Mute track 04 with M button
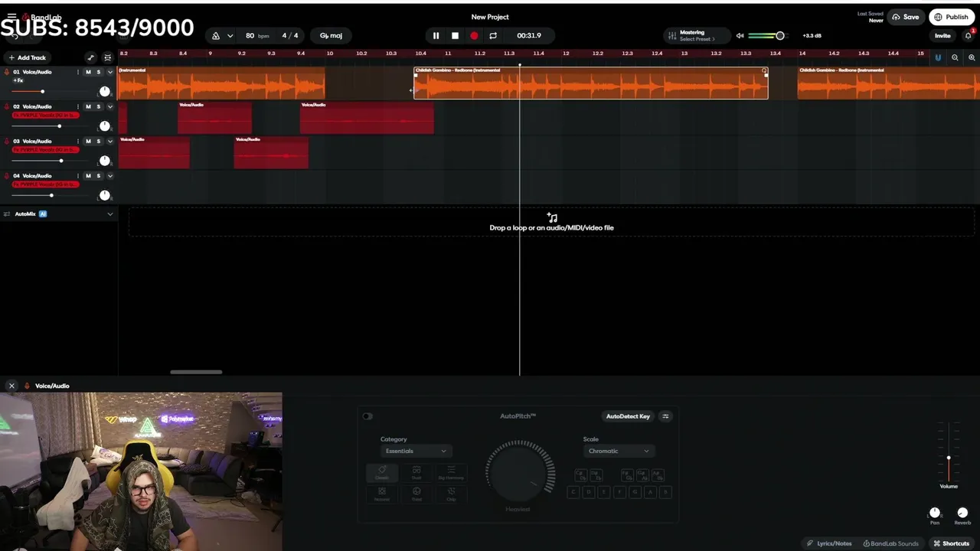 [x=88, y=175]
